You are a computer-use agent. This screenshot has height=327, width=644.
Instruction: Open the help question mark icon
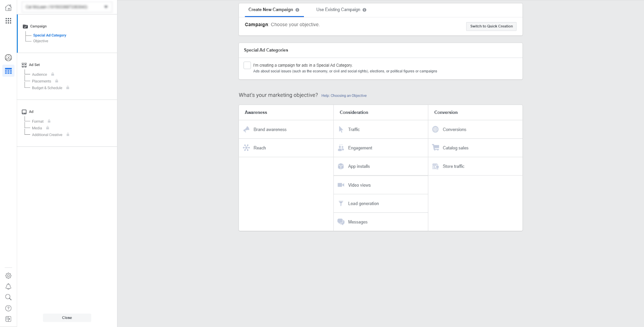click(x=8, y=308)
